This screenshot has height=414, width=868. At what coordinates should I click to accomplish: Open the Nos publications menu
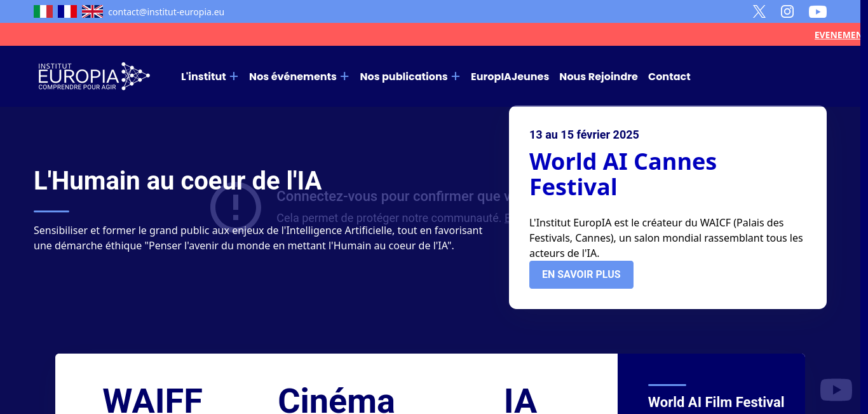[x=403, y=76]
